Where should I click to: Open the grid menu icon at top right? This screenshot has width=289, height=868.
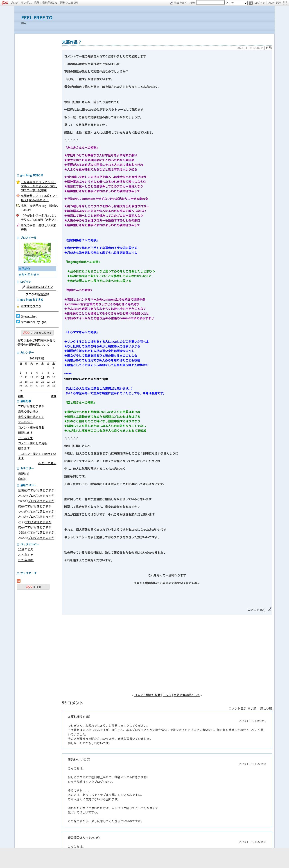[285, 3]
